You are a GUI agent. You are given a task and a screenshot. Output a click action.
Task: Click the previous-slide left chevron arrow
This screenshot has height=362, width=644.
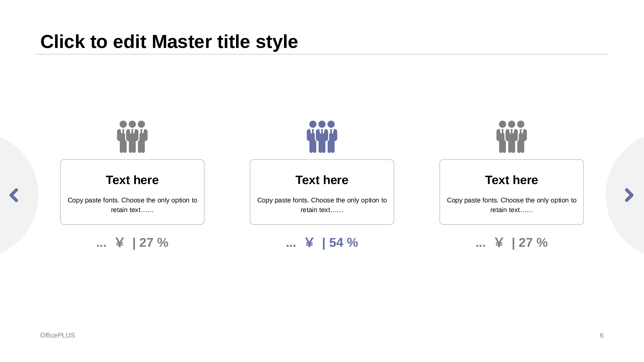[x=14, y=195]
